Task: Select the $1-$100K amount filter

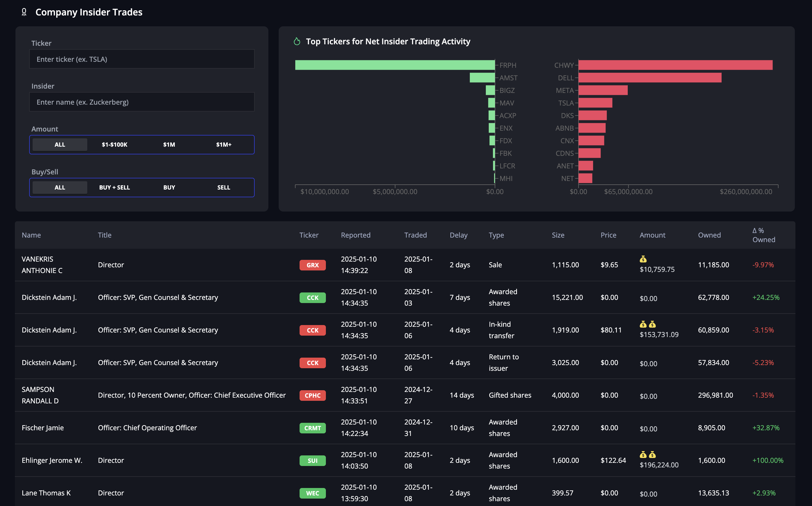Action: (114, 145)
